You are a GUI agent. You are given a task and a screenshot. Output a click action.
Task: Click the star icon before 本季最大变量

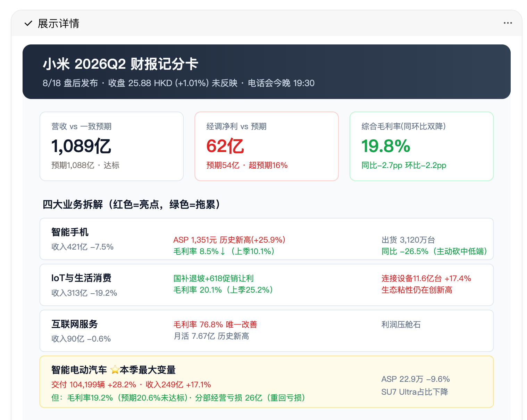click(x=115, y=370)
